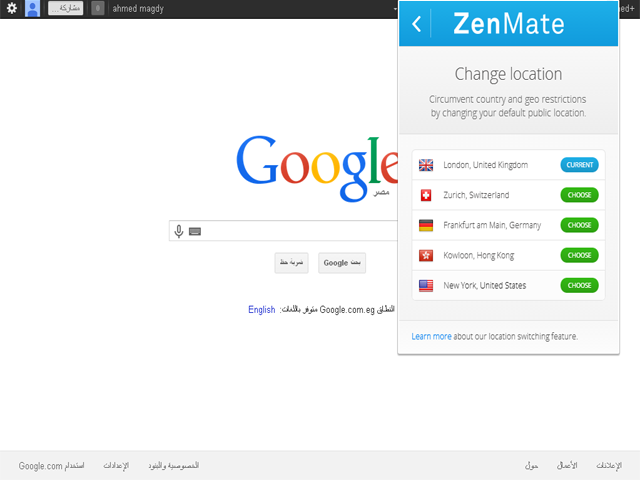The width and height of the screenshot is (640, 480).
Task: Open Use Google.com footer link
Action: [51, 466]
